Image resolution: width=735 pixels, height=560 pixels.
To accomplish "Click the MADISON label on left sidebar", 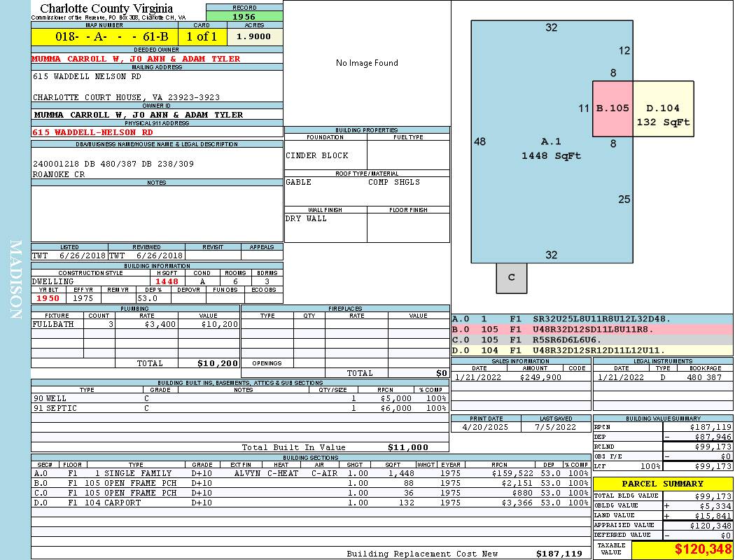I will [x=15, y=280].
